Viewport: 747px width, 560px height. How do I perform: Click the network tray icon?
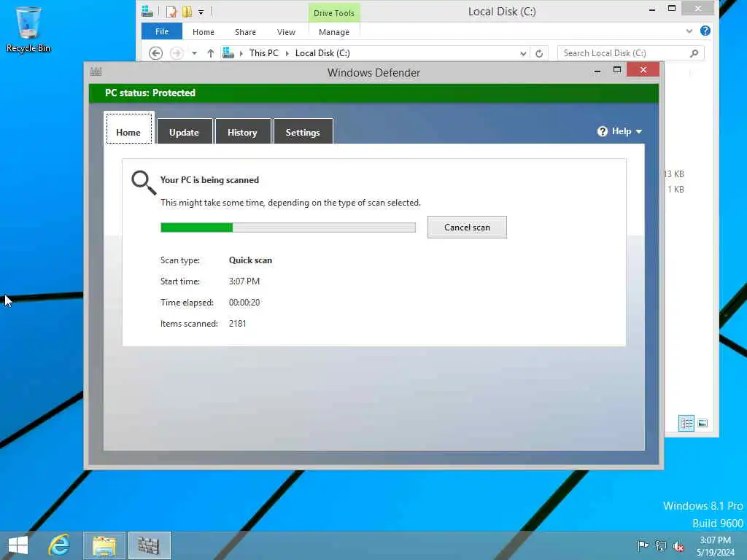pos(661,545)
